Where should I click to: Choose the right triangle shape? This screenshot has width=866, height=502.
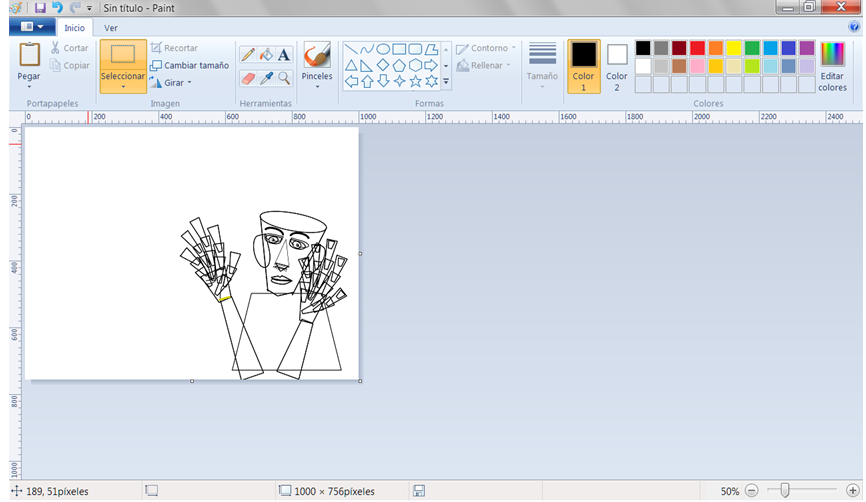click(367, 66)
